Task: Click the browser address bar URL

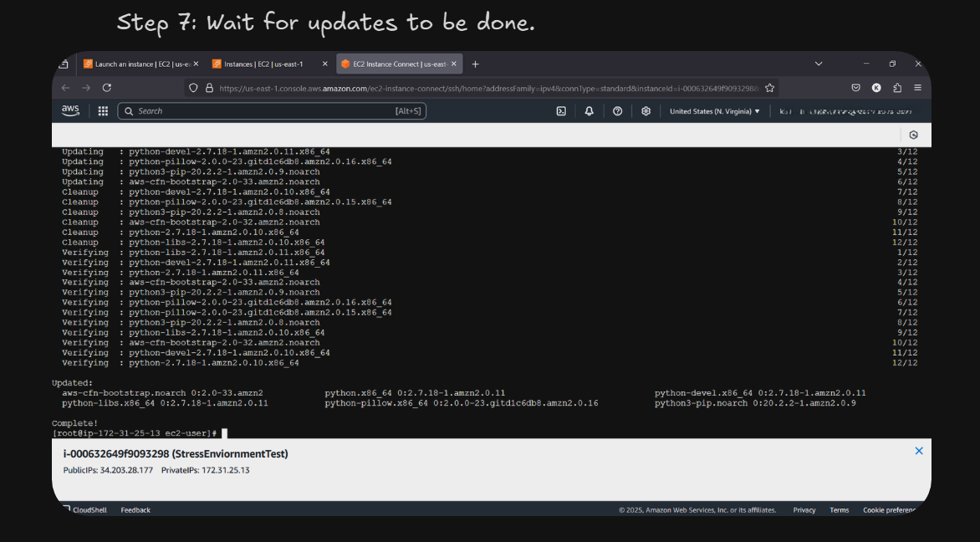Action: point(489,88)
